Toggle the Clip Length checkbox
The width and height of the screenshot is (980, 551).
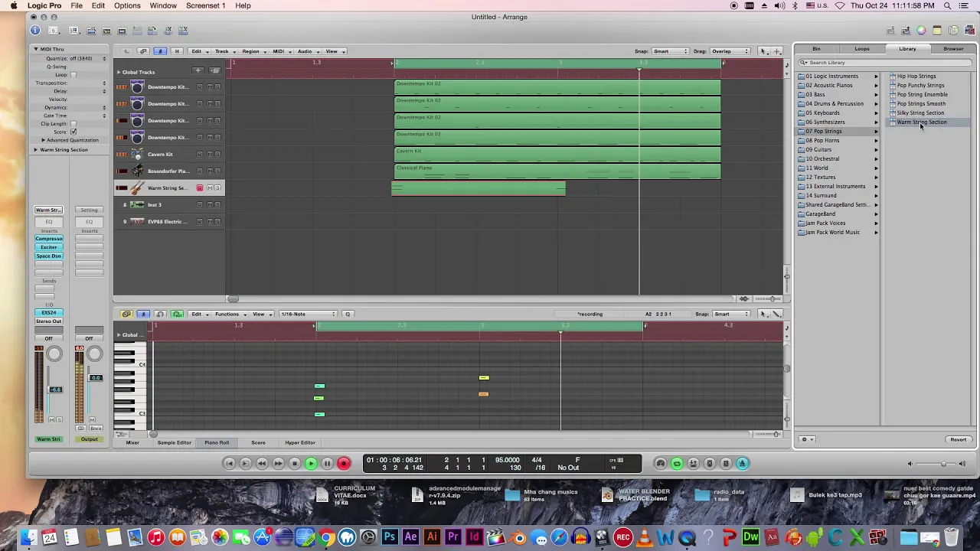pos(73,124)
